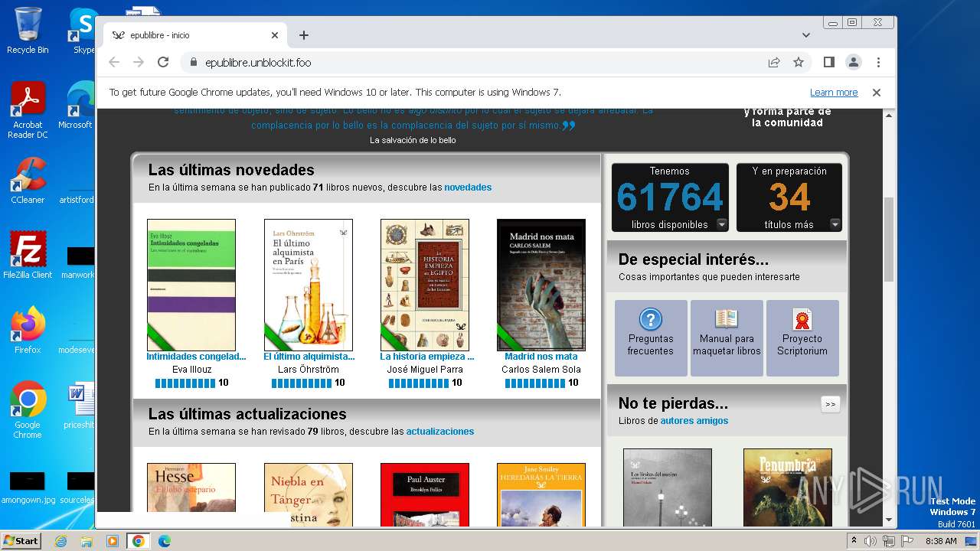
Task: Open the novedades link
Action: click(468, 187)
